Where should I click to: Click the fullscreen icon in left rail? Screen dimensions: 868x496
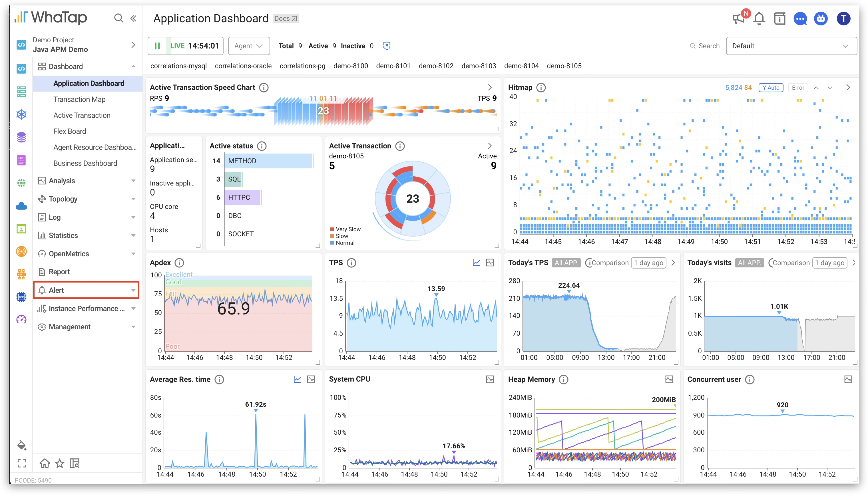[22, 463]
